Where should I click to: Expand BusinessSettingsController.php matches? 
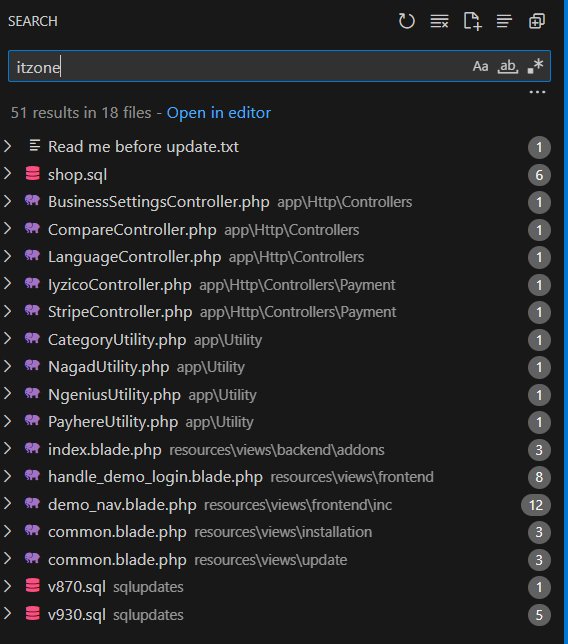coord(7,201)
